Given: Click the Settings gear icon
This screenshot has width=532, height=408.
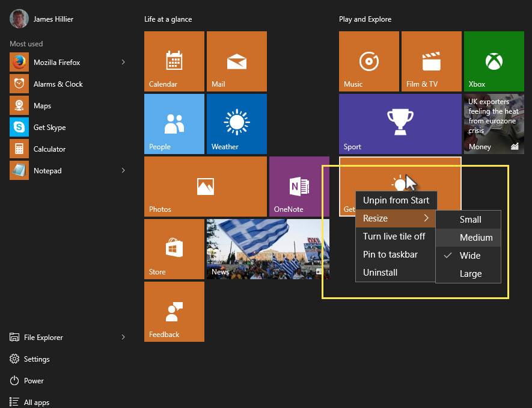Looking at the screenshot, I should tap(14, 359).
